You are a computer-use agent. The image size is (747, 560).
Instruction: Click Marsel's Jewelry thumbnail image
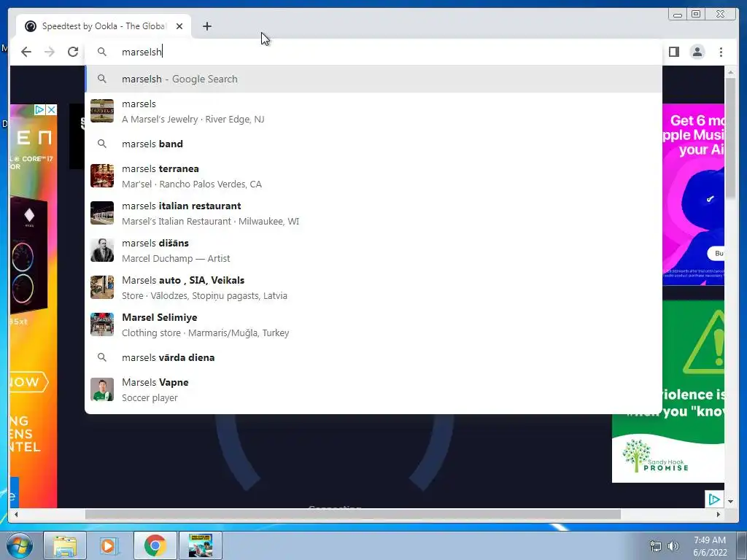(102, 111)
